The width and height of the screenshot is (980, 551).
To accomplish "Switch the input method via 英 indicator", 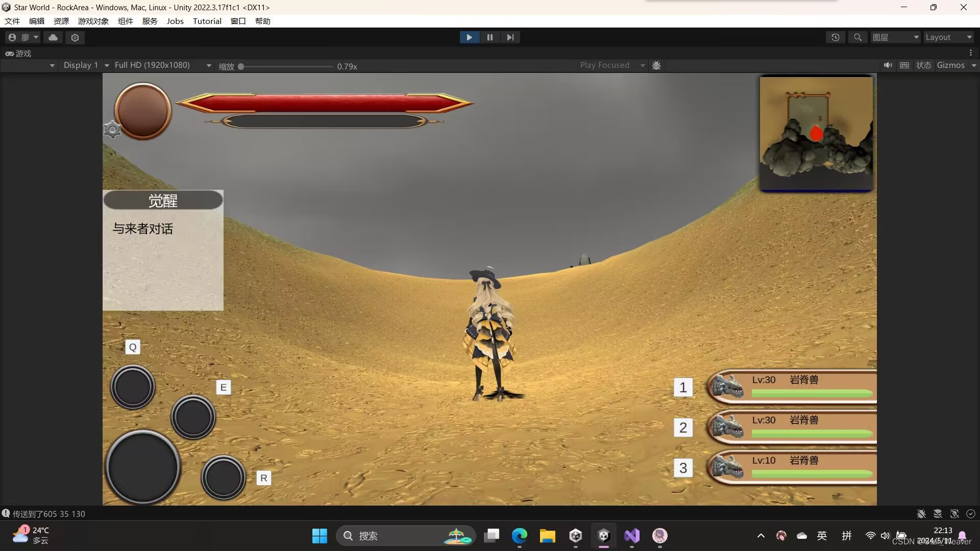I will tap(822, 536).
